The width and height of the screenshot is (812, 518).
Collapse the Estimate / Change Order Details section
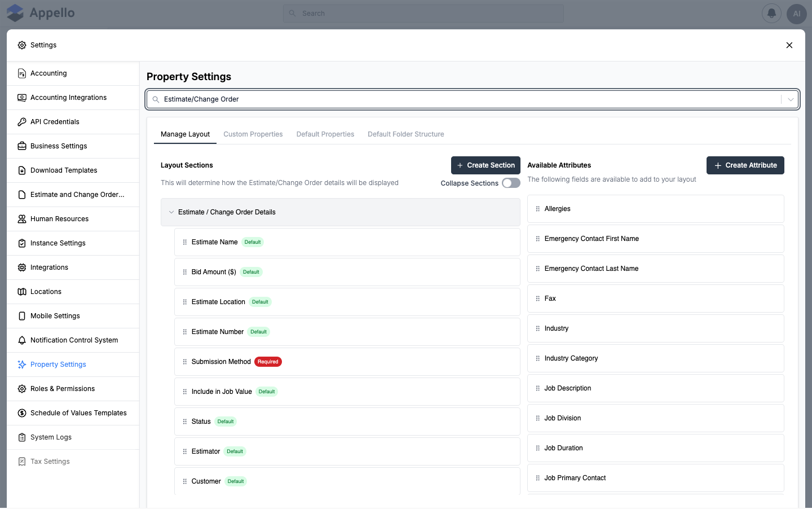click(171, 212)
